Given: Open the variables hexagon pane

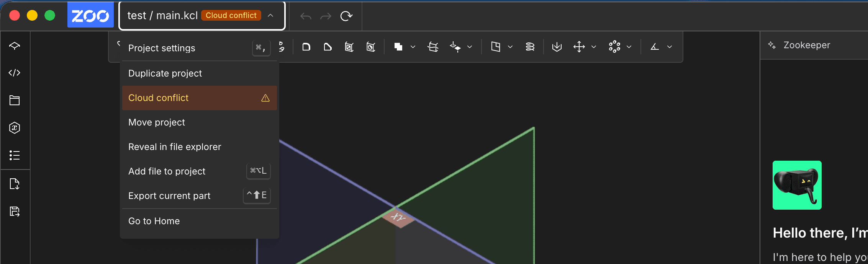Looking at the screenshot, I should point(15,128).
